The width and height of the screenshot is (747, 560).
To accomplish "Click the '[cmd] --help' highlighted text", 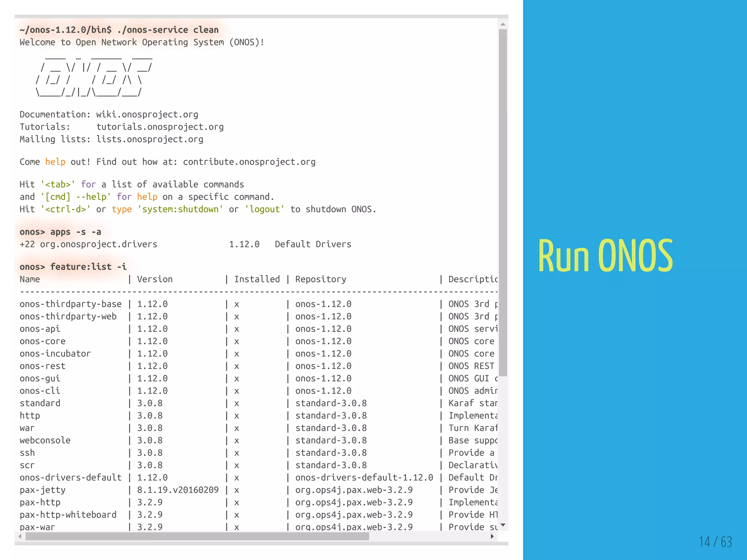I will point(76,197).
